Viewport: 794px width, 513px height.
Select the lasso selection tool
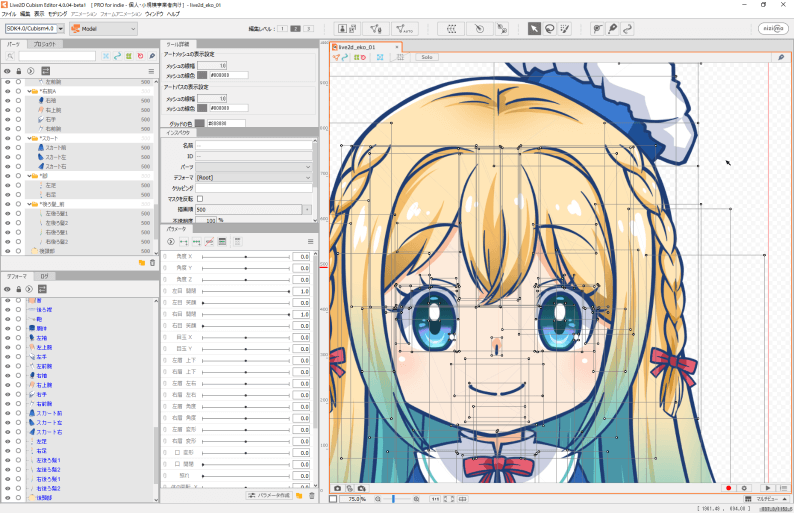click(549, 29)
